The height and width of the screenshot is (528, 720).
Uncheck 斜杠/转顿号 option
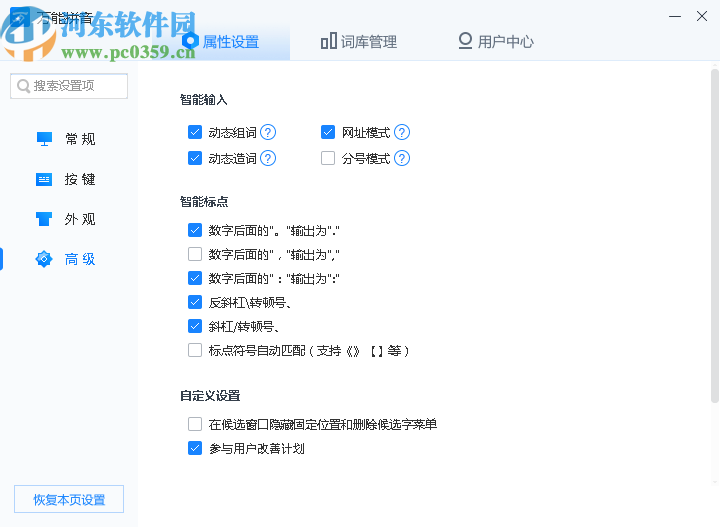click(195, 326)
